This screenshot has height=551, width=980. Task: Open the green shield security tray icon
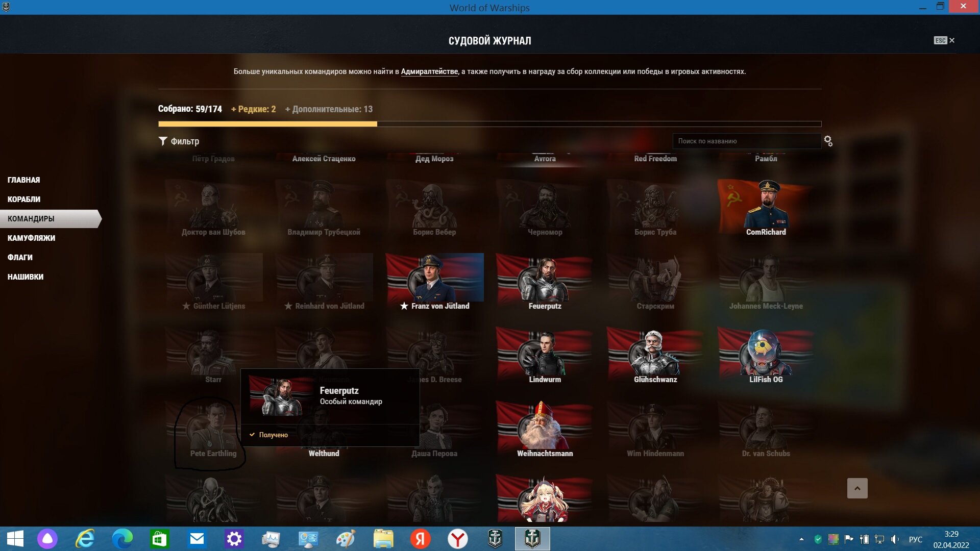pyautogui.click(x=818, y=539)
